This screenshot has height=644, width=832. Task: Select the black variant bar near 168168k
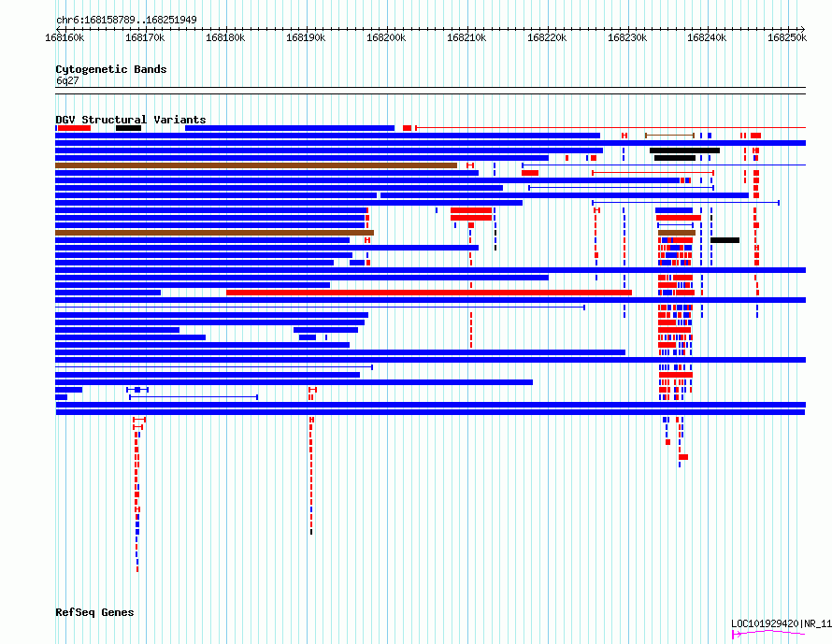pyautogui.click(x=128, y=128)
